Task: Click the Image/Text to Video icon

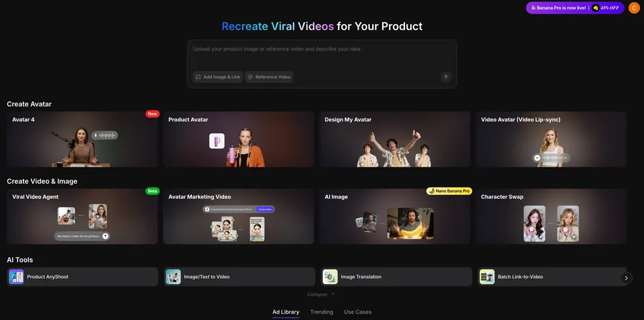Action: pos(173,277)
